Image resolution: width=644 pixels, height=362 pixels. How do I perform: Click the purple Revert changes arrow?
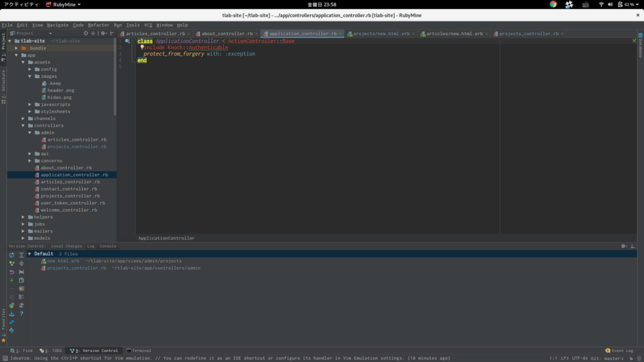(x=11, y=271)
